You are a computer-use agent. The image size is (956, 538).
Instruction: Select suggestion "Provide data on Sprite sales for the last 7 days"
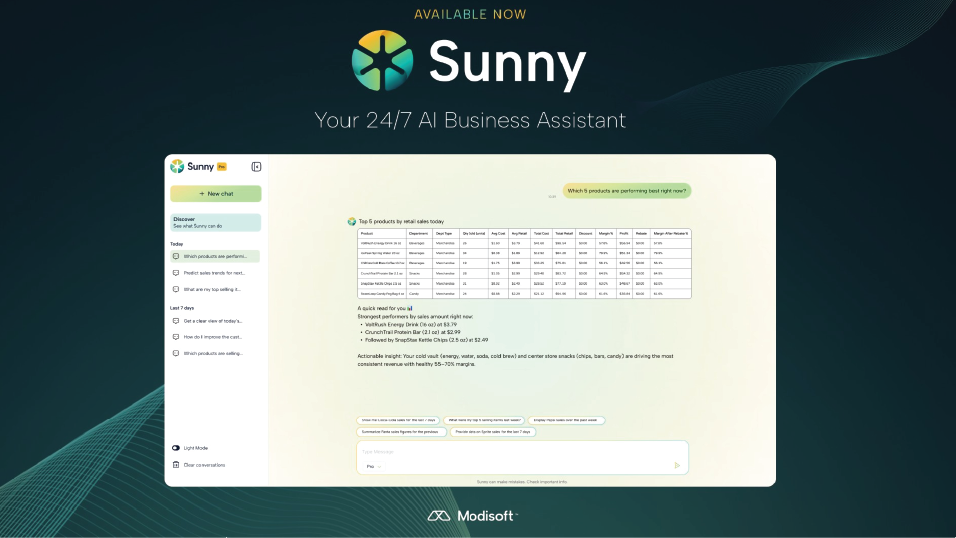(x=493, y=432)
